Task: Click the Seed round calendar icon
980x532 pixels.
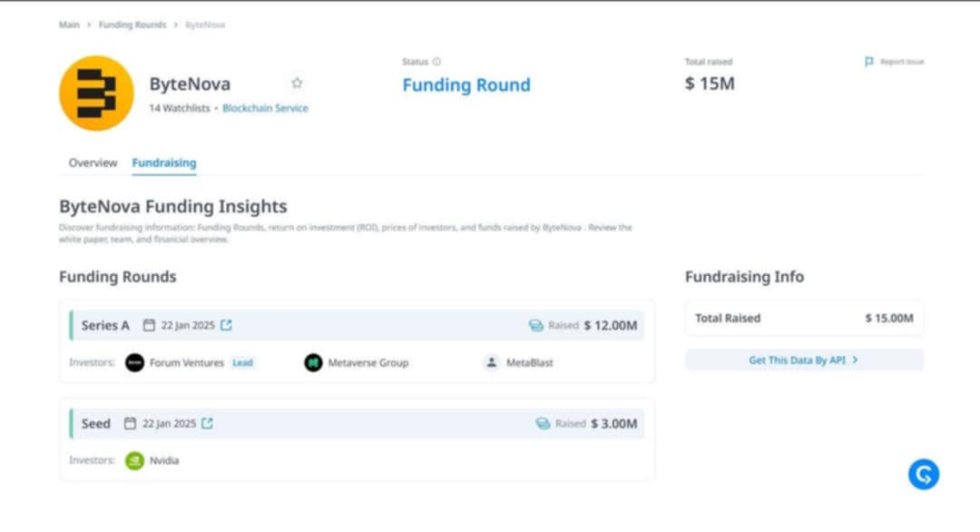Action: coord(130,423)
